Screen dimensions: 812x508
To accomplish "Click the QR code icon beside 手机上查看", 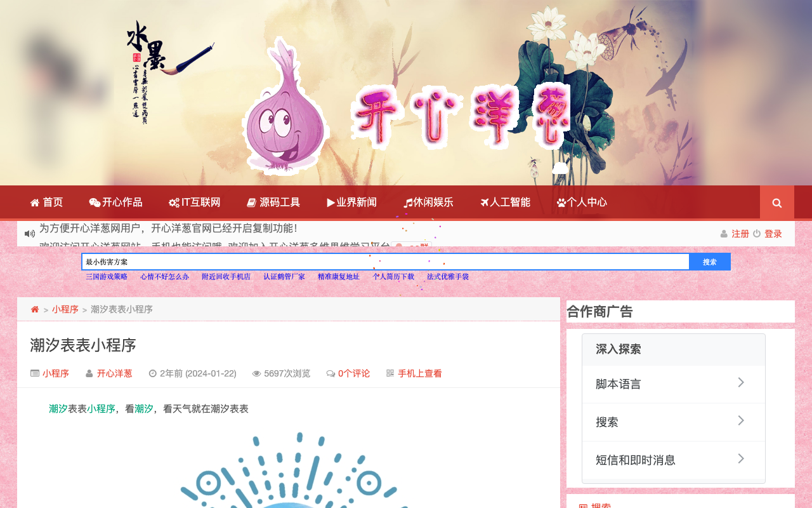I will pyautogui.click(x=390, y=373).
